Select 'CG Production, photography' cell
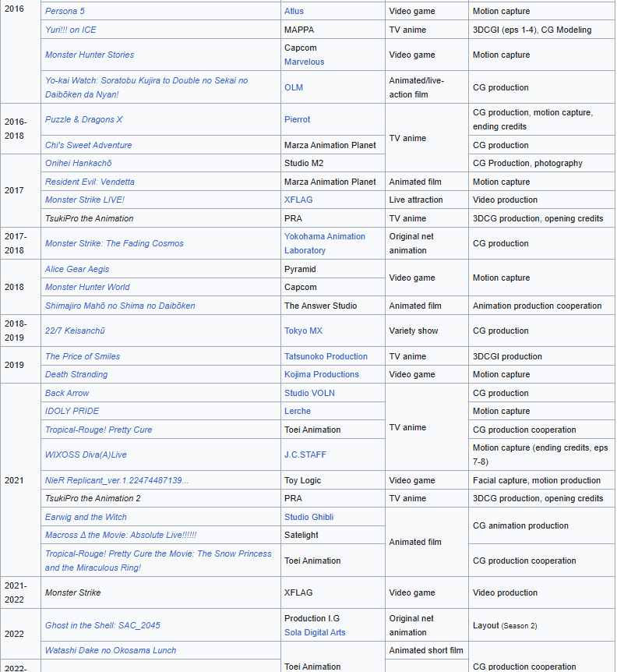Screen dimensions: 617x672 point(541,163)
